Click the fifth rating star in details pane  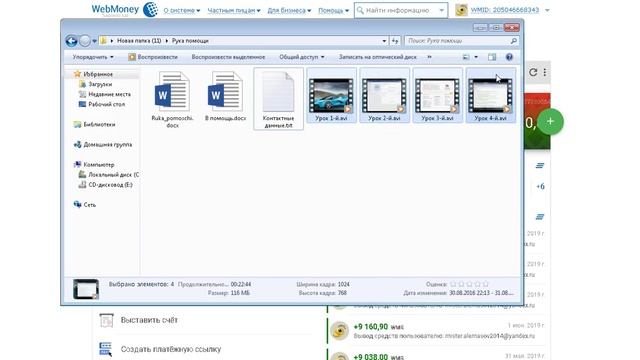click(486, 284)
